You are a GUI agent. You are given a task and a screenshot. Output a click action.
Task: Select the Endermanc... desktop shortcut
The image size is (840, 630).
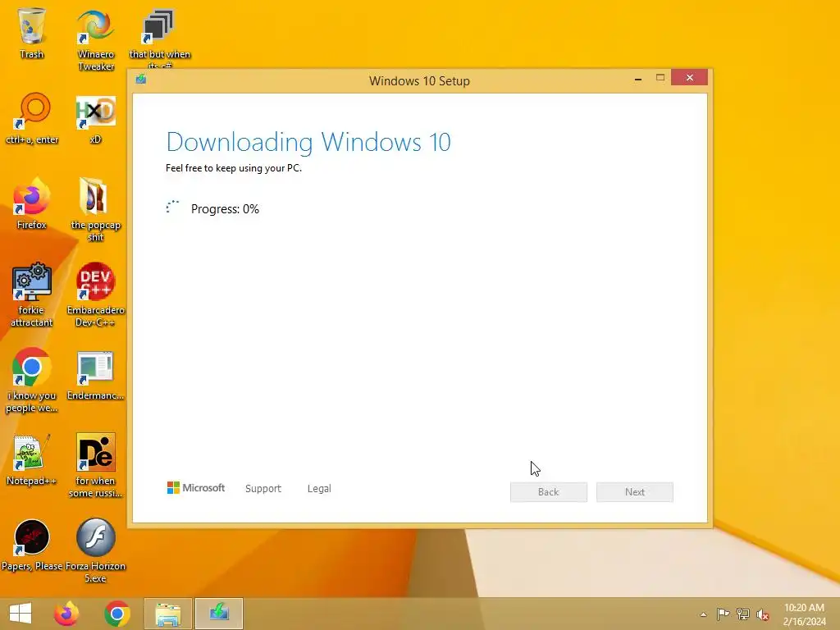pyautogui.click(x=95, y=375)
